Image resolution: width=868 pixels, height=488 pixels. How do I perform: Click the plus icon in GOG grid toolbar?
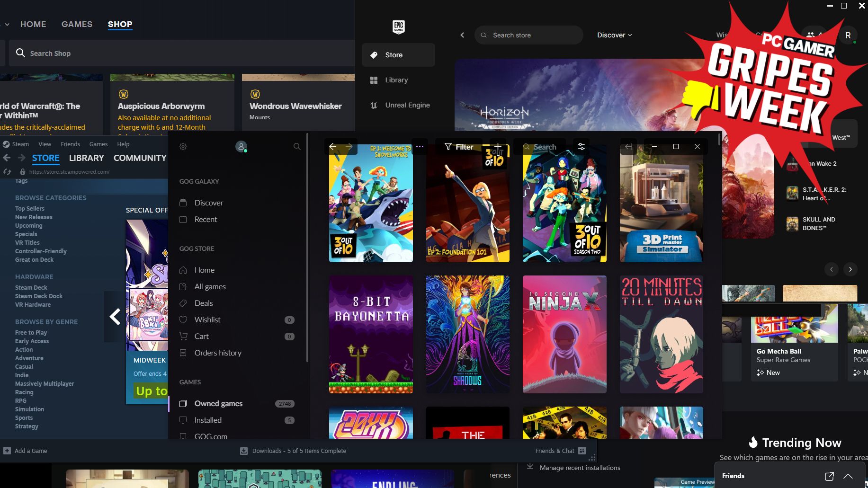click(498, 147)
